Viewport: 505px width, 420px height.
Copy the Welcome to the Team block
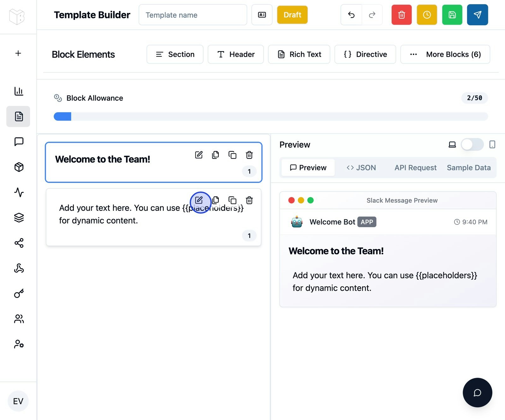[x=216, y=155]
